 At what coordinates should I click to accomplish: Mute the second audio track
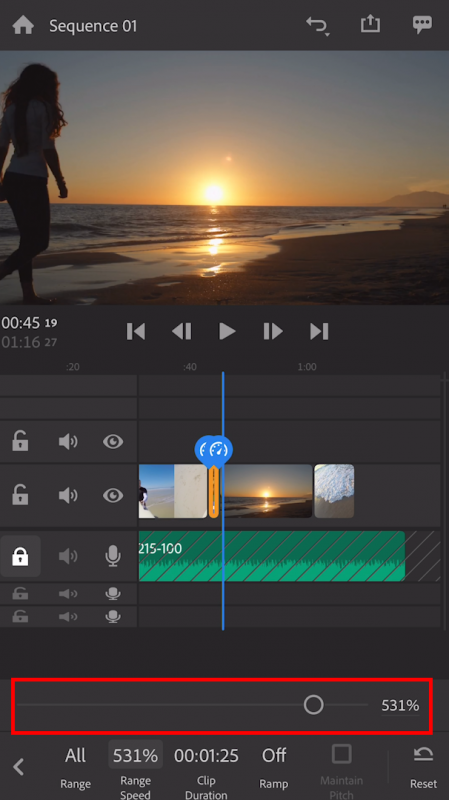tap(68, 593)
